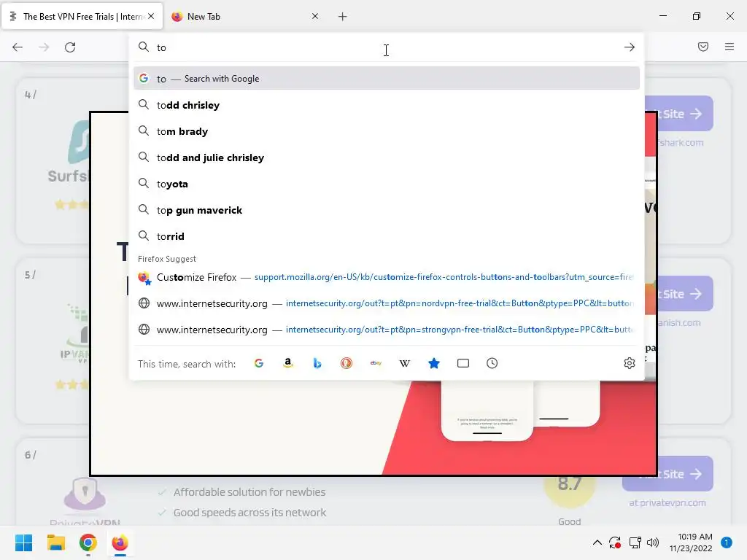Screen dimensions: 747x560
Task: Go back to the previous page
Action: (x=18, y=47)
